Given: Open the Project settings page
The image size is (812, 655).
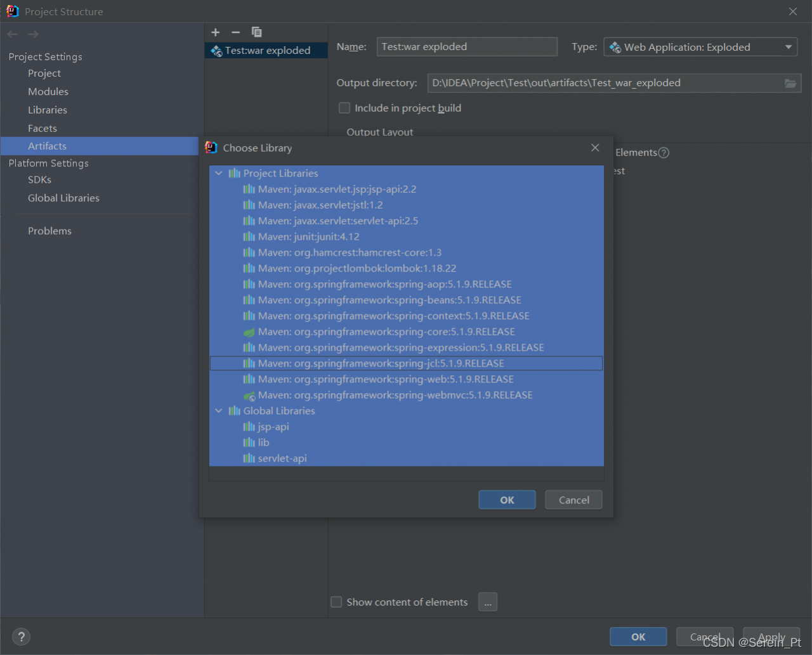Looking at the screenshot, I should point(44,74).
